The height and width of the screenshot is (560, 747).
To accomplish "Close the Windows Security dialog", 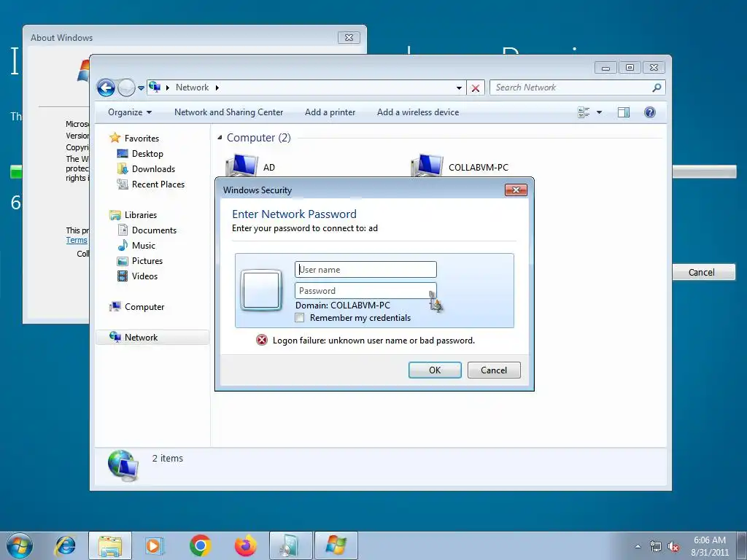I will click(516, 190).
